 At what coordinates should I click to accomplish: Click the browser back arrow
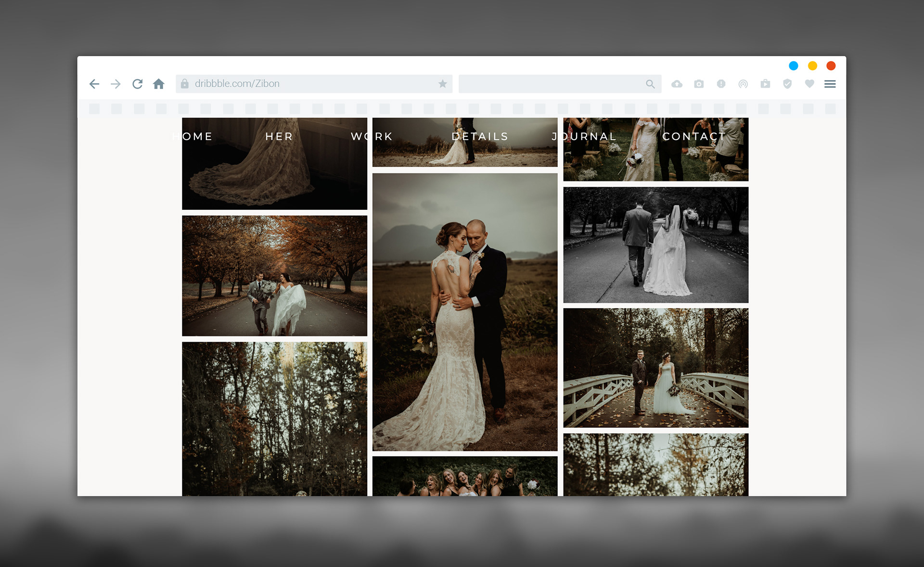tap(94, 84)
